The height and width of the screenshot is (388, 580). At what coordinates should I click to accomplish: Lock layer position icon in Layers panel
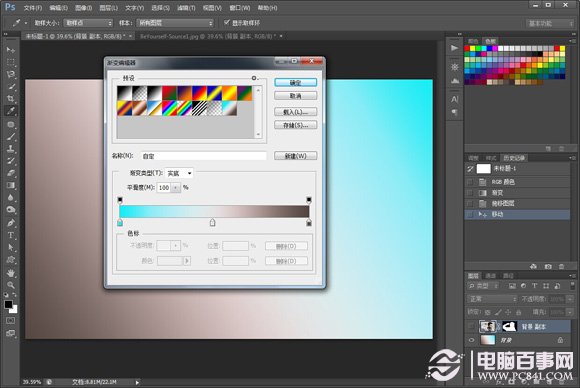click(508, 312)
